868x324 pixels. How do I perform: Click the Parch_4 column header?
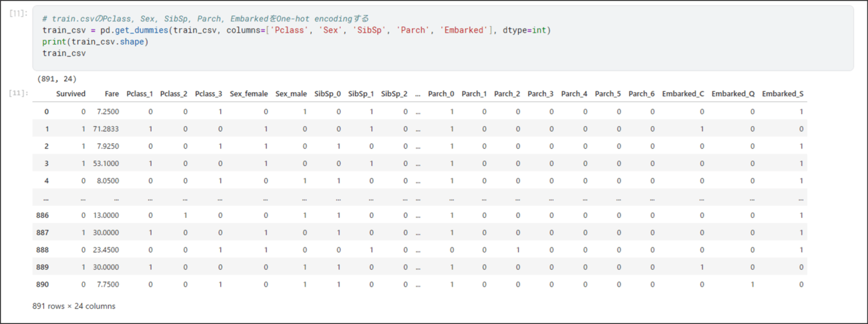click(574, 94)
